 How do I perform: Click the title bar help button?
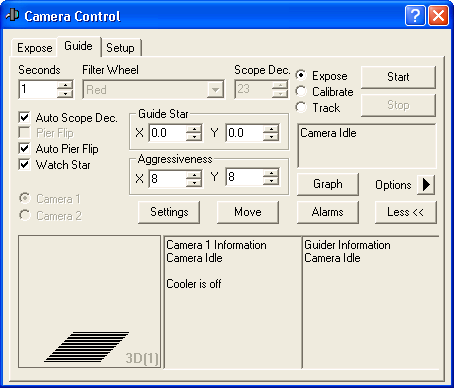pos(415,16)
